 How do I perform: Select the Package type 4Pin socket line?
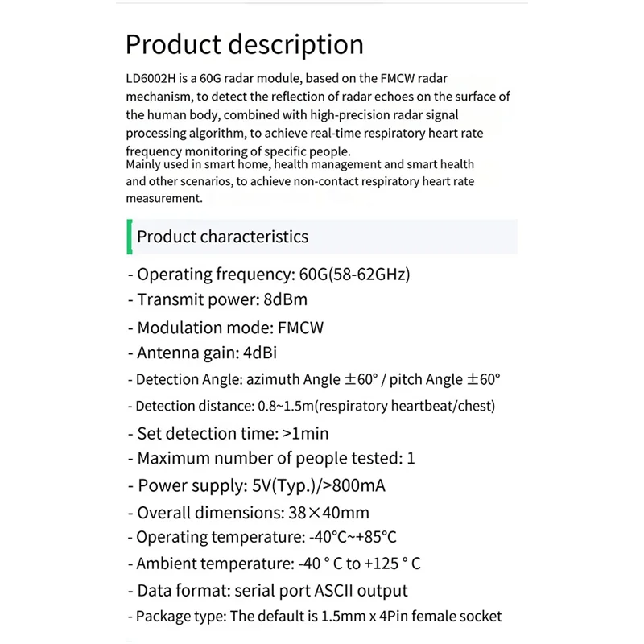[315, 617]
